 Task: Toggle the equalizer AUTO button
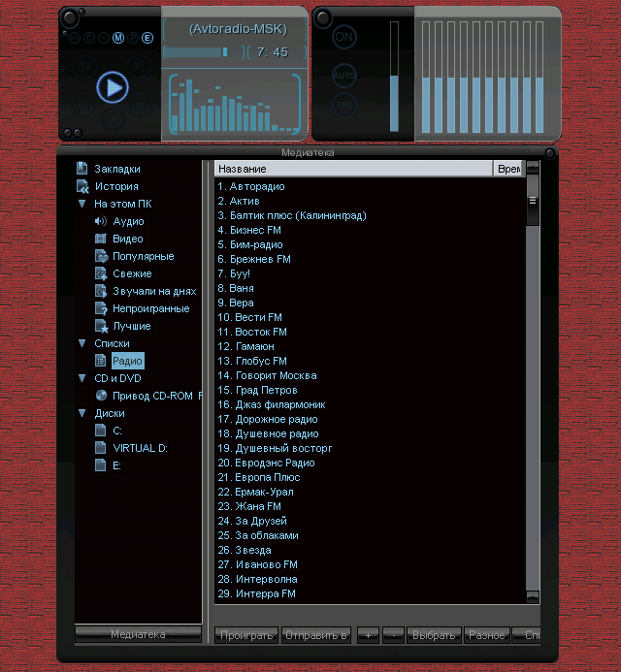[343, 76]
